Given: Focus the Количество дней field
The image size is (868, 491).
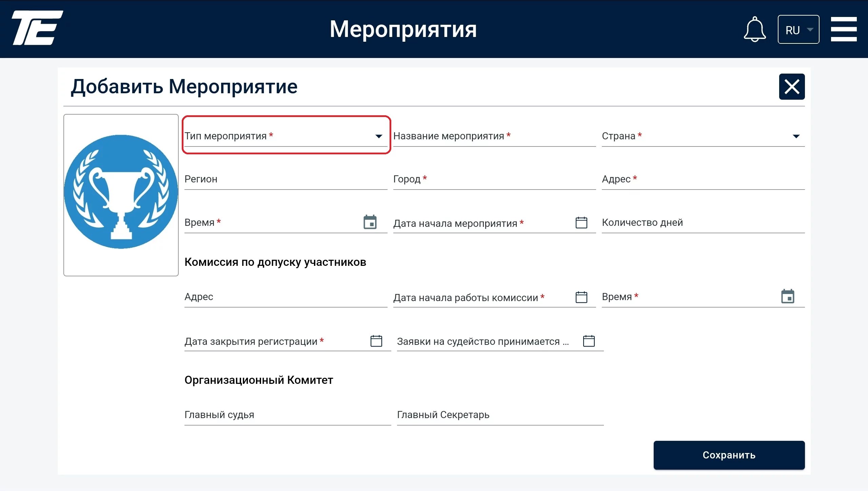Looking at the screenshot, I should 703,222.
